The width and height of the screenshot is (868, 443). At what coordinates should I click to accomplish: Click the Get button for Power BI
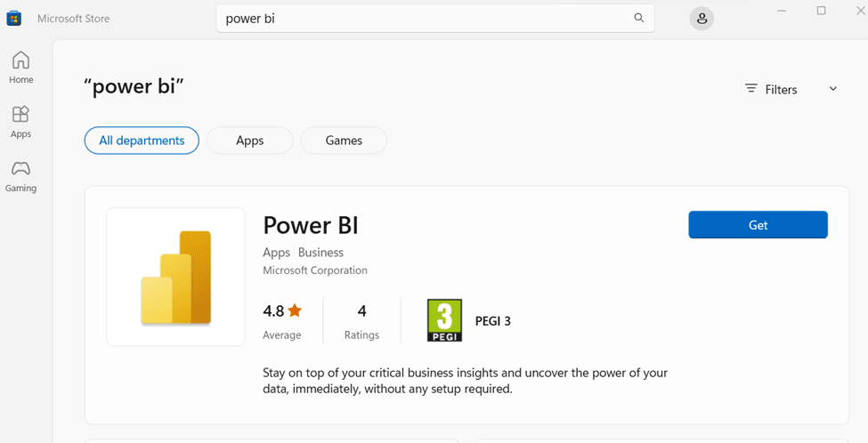pyautogui.click(x=758, y=225)
